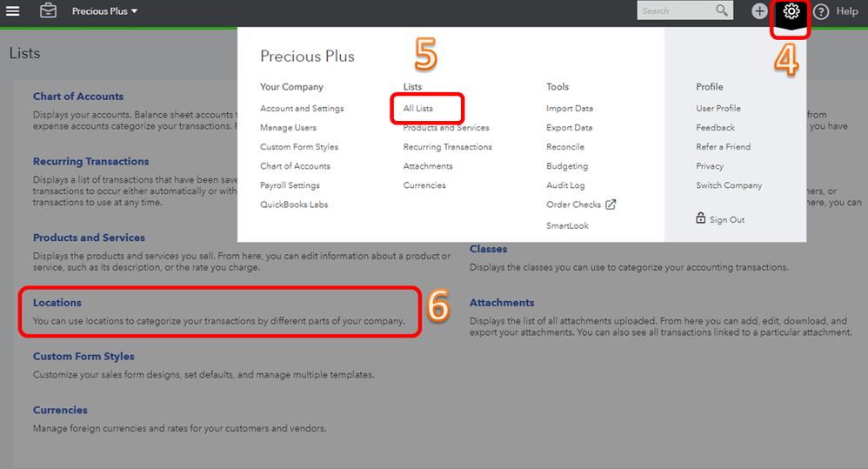Open Account and Settings

302,109
